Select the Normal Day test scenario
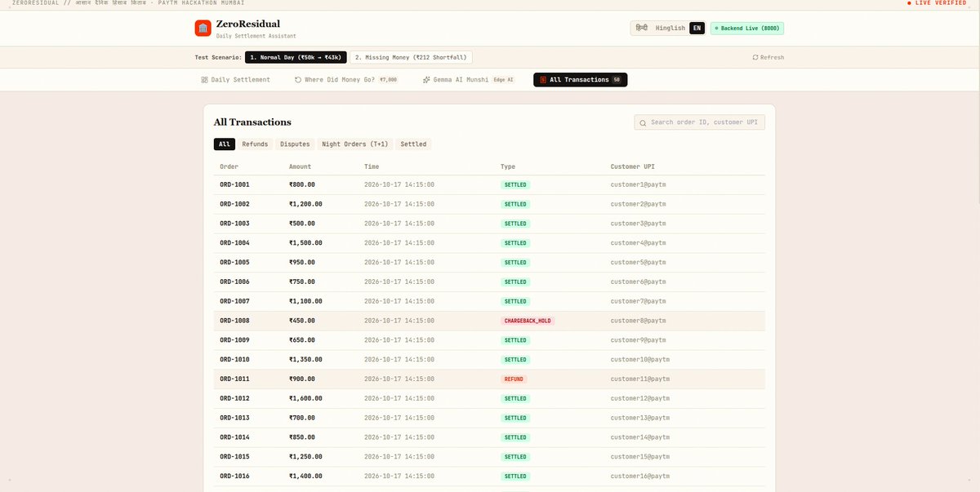 (296, 57)
